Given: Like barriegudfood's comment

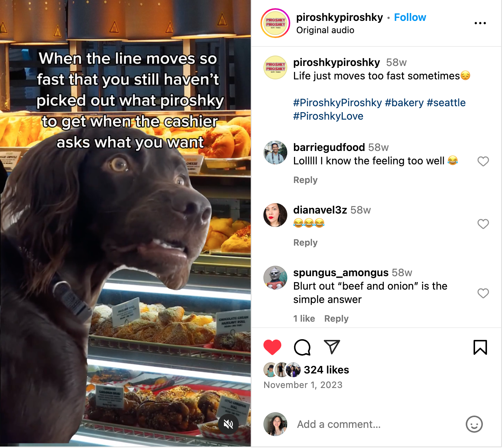Looking at the screenshot, I should click(x=483, y=161).
